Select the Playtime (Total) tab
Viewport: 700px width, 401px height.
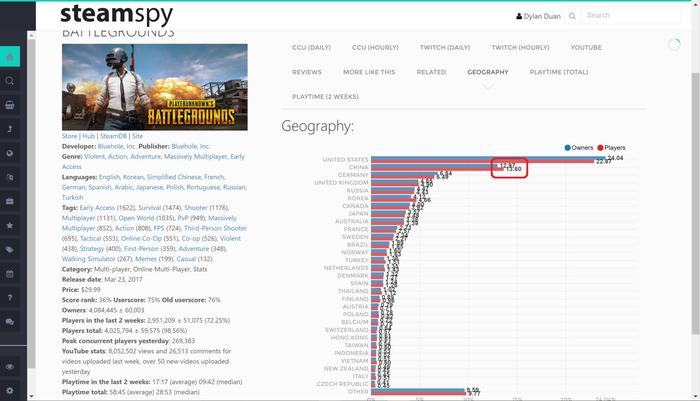click(x=558, y=72)
